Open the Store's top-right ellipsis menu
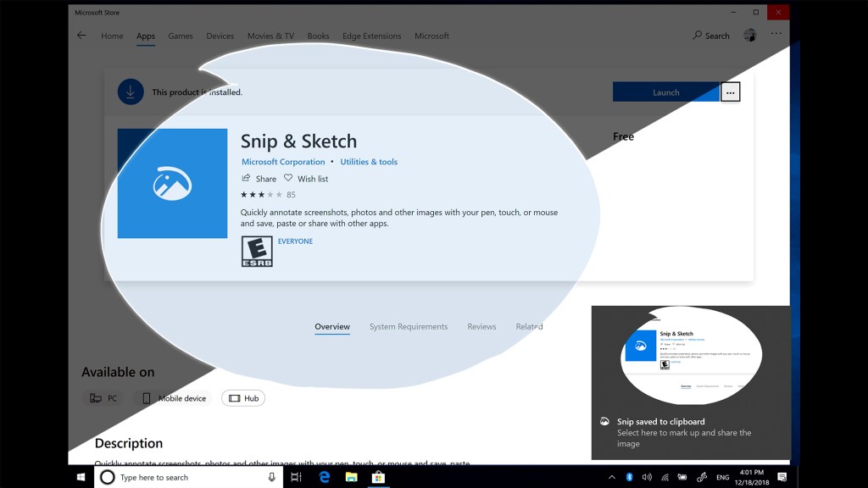Viewport: 868px width, 488px height. [776, 35]
